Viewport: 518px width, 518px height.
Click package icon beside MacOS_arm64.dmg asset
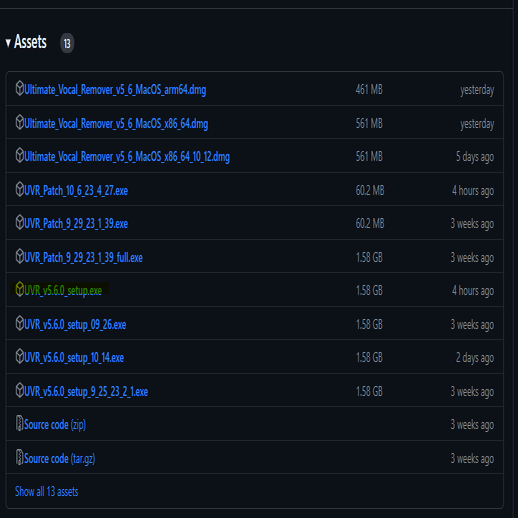pyautogui.click(x=19, y=89)
